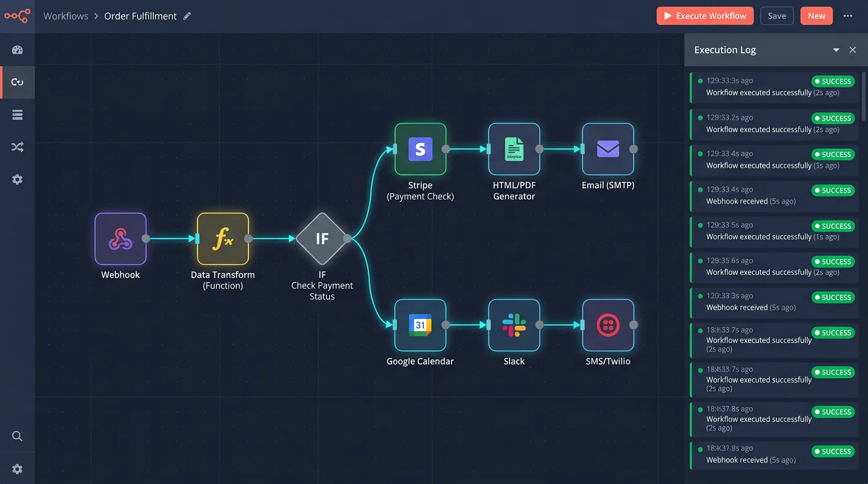This screenshot has height=484, width=868.
Task: Navigate to Workflows via breadcrumb
Action: (66, 16)
